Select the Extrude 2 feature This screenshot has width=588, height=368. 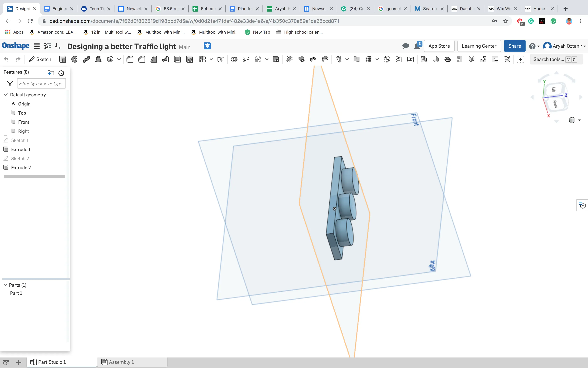click(21, 168)
